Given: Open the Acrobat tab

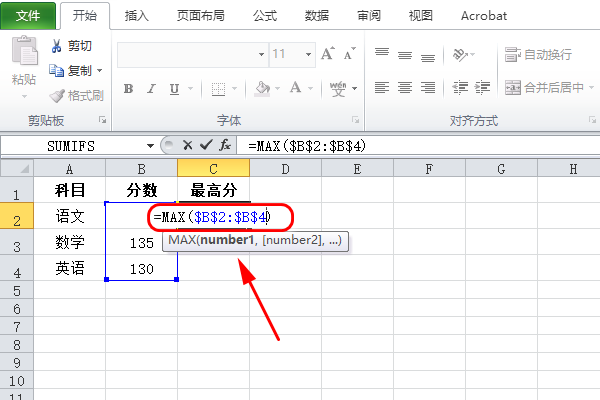Looking at the screenshot, I should (x=484, y=16).
